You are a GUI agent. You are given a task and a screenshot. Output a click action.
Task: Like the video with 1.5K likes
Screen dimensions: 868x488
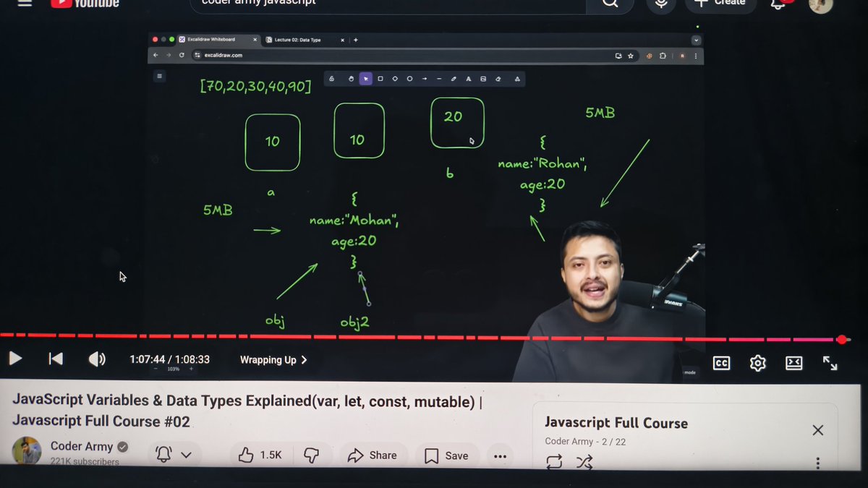[260, 455]
